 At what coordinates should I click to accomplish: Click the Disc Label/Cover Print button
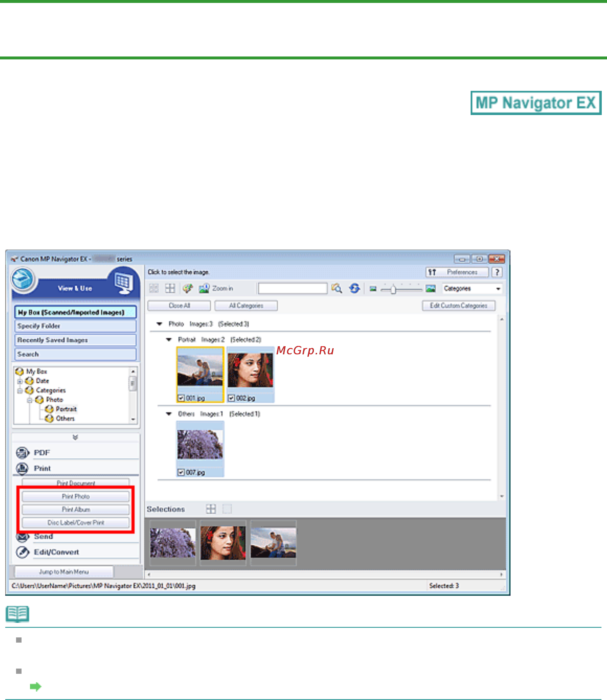click(75, 523)
